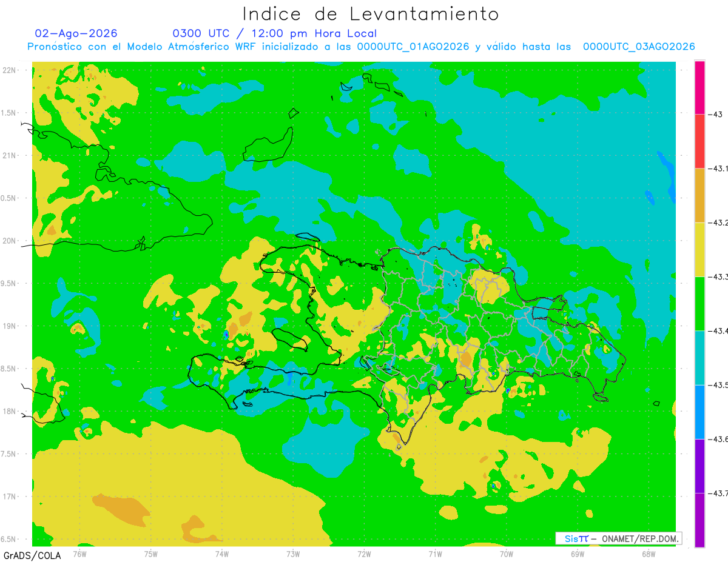Viewport: 728px width, 562px height.
Task: Click longitude label '75W'
Action: (151, 554)
